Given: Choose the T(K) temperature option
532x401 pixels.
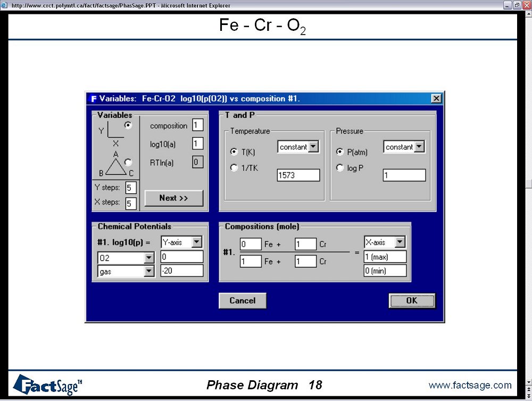Looking at the screenshot, I should [234, 152].
